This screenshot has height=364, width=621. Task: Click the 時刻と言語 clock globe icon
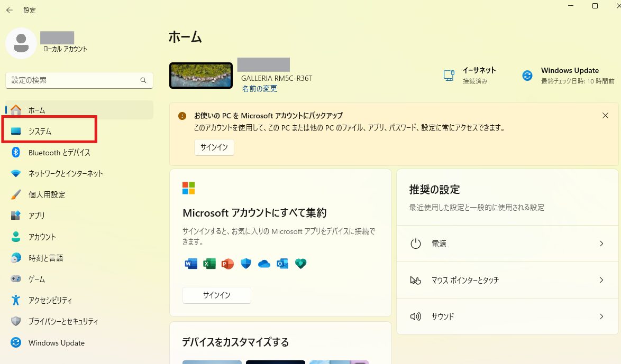click(16, 258)
